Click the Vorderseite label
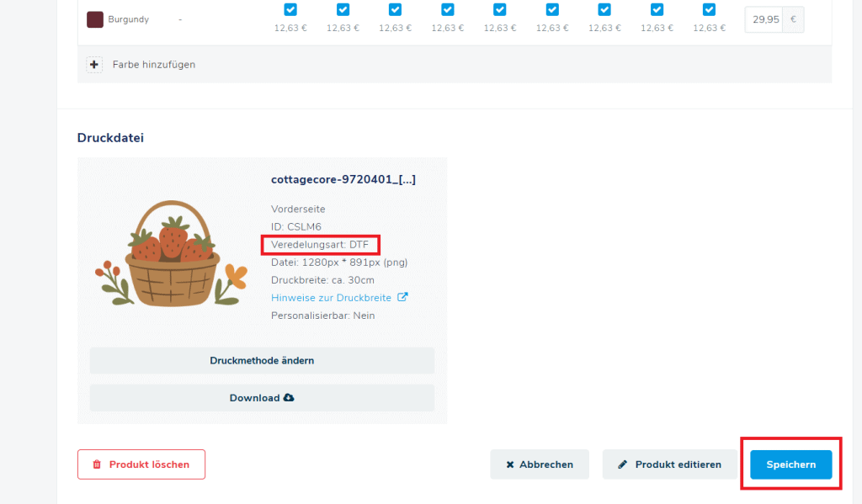862x504 pixels. point(298,209)
